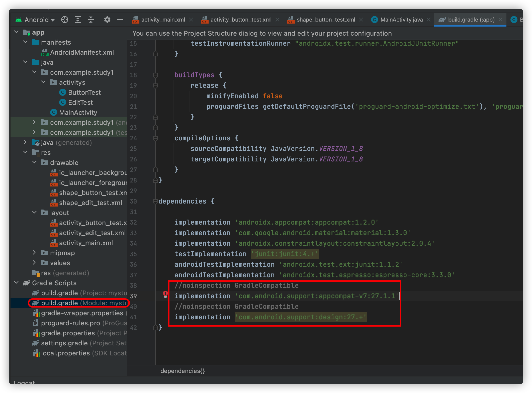Click the error bulb icon on line 39
532x393 pixels.
(165, 294)
